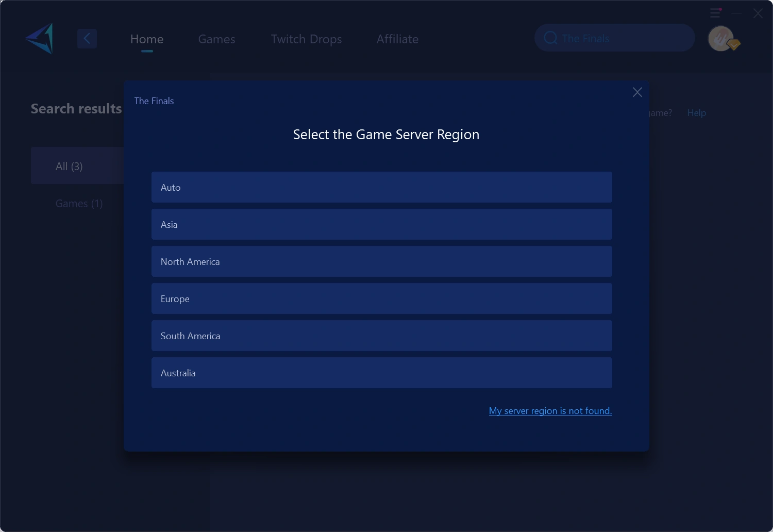
Task: Switch to the Games (1) results tab
Action: point(78,203)
